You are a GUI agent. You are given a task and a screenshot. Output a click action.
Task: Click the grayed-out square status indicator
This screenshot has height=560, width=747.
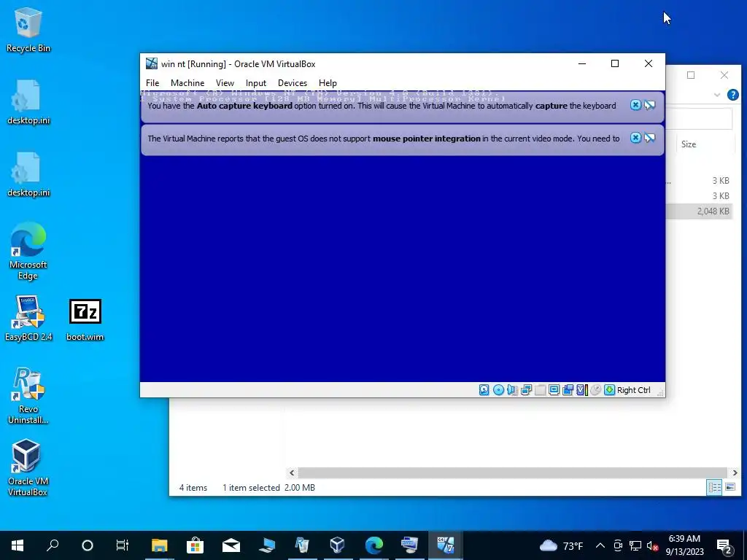(540, 390)
